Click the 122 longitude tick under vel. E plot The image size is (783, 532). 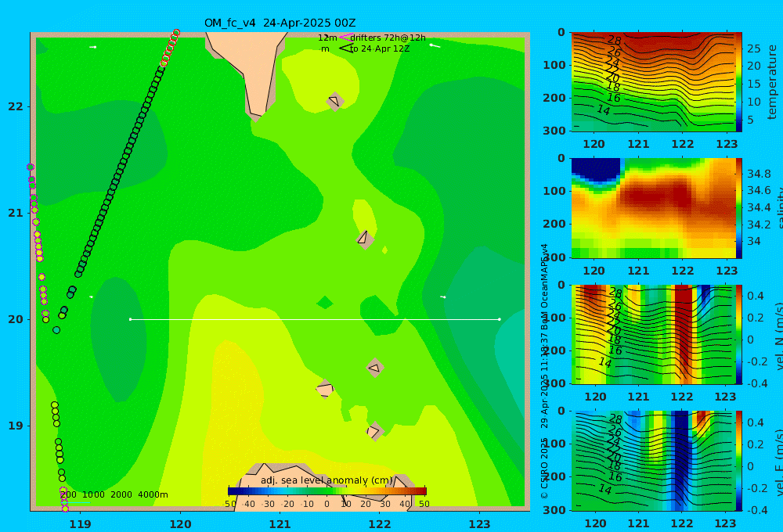pyautogui.click(x=682, y=523)
